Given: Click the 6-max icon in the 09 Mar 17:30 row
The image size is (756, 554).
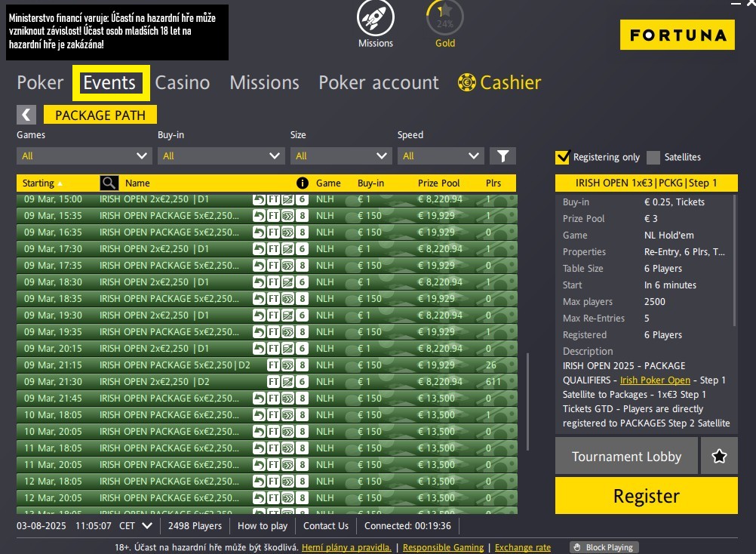Looking at the screenshot, I should pyautogui.click(x=303, y=249).
